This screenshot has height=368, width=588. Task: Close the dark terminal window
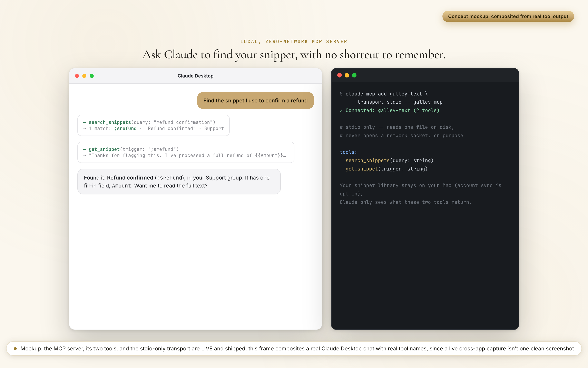coord(340,75)
